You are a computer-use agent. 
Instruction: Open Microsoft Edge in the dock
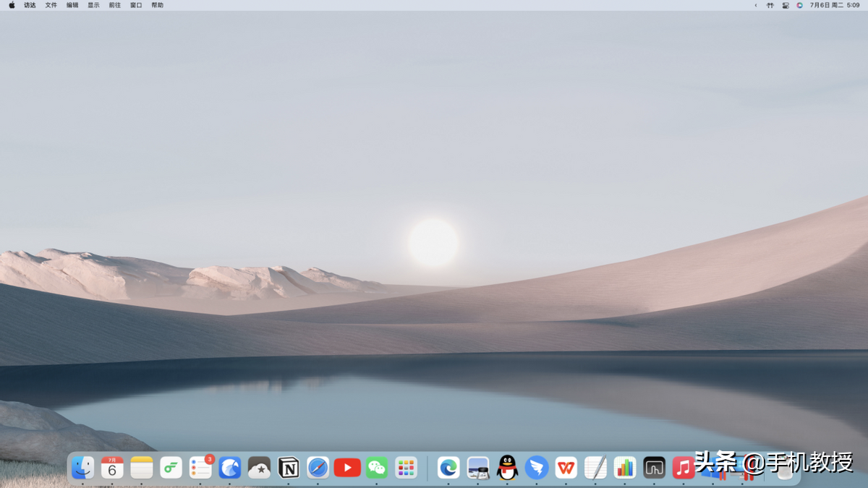[448, 468]
